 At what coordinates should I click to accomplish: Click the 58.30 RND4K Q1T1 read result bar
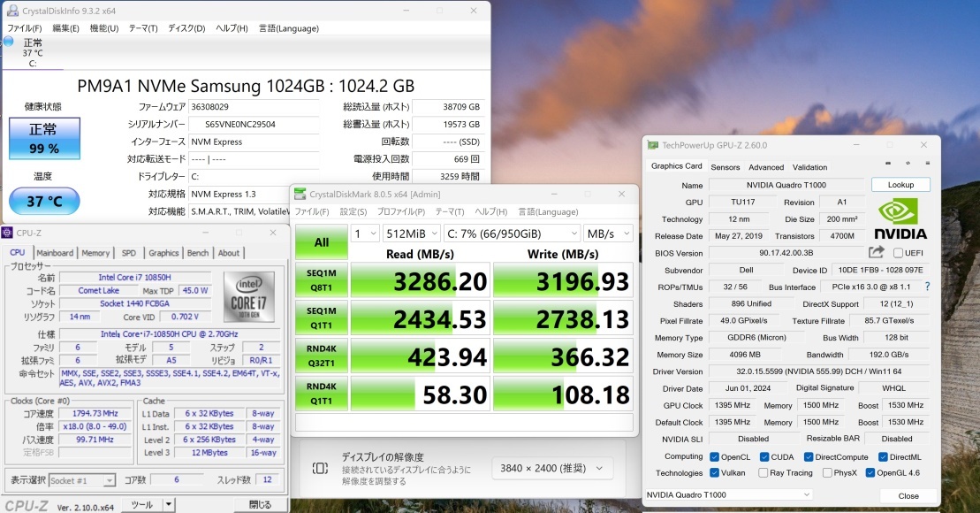tap(420, 394)
